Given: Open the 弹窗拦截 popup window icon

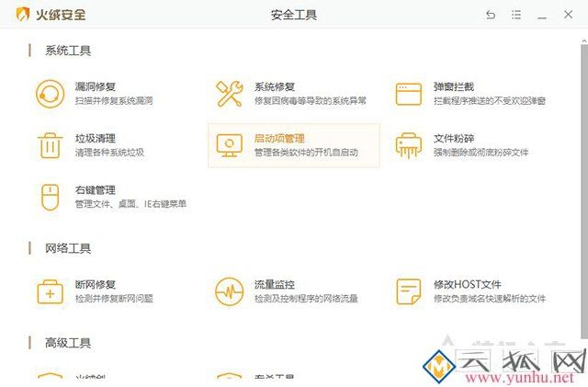Looking at the screenshot, I should point(408,94).
